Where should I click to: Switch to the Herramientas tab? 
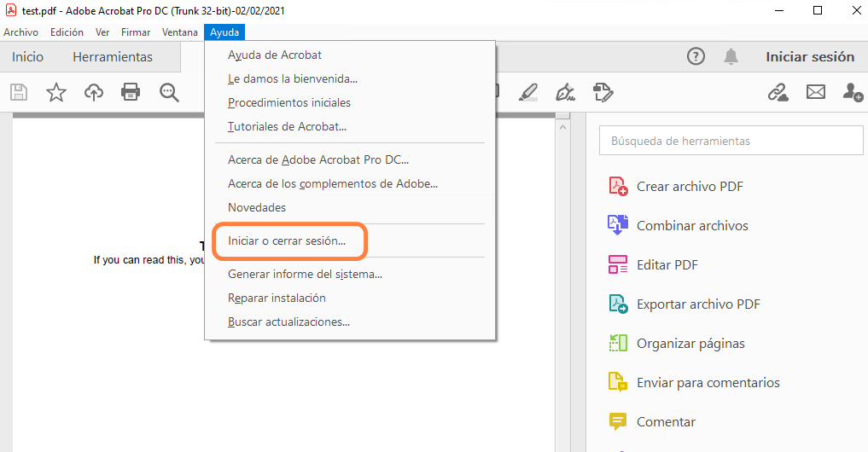[x=113, y=56]
